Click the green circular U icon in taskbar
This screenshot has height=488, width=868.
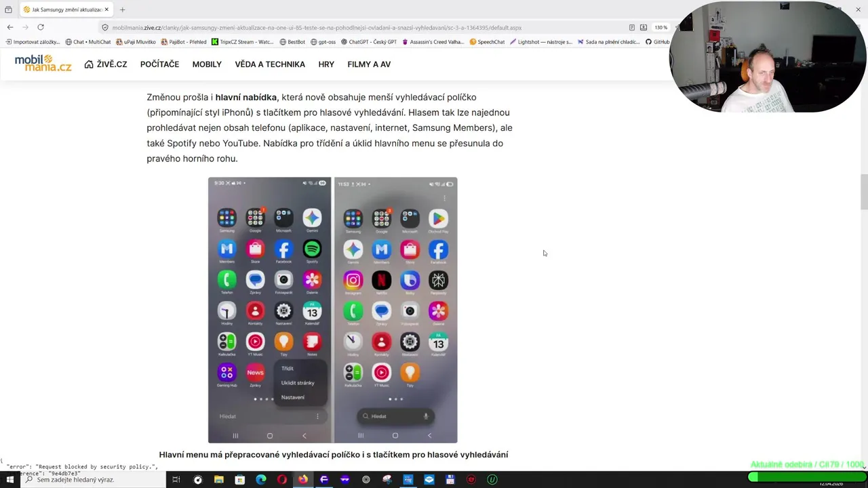492,479
